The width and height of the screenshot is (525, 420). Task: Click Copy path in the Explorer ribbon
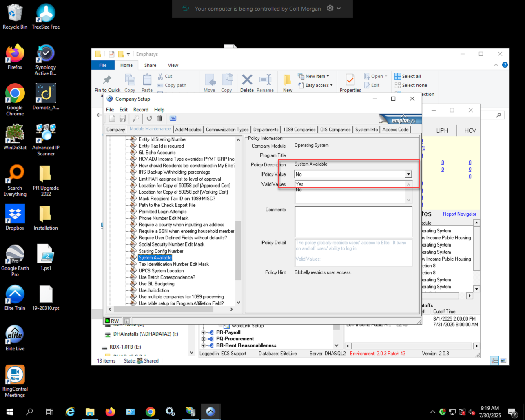click(172, 85)
